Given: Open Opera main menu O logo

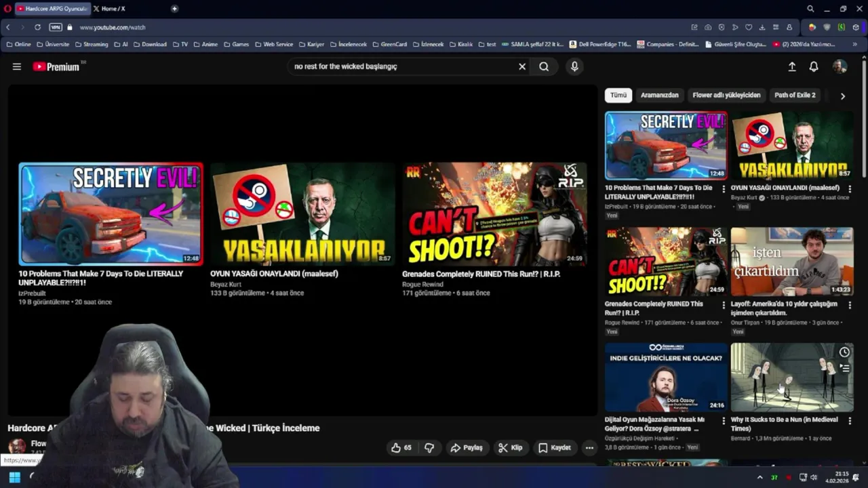Looking at the screenshot, I should [6, 9].
